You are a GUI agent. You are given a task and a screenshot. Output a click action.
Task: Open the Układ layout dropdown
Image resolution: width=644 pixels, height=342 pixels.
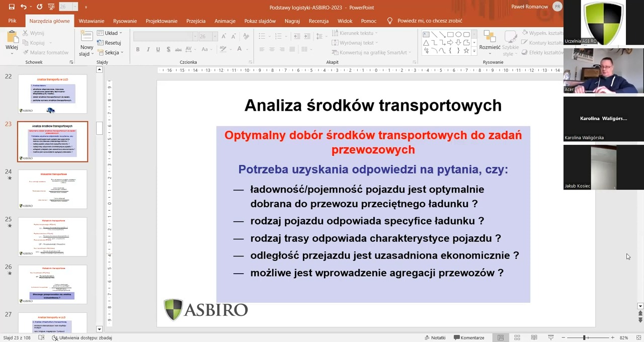110,33
